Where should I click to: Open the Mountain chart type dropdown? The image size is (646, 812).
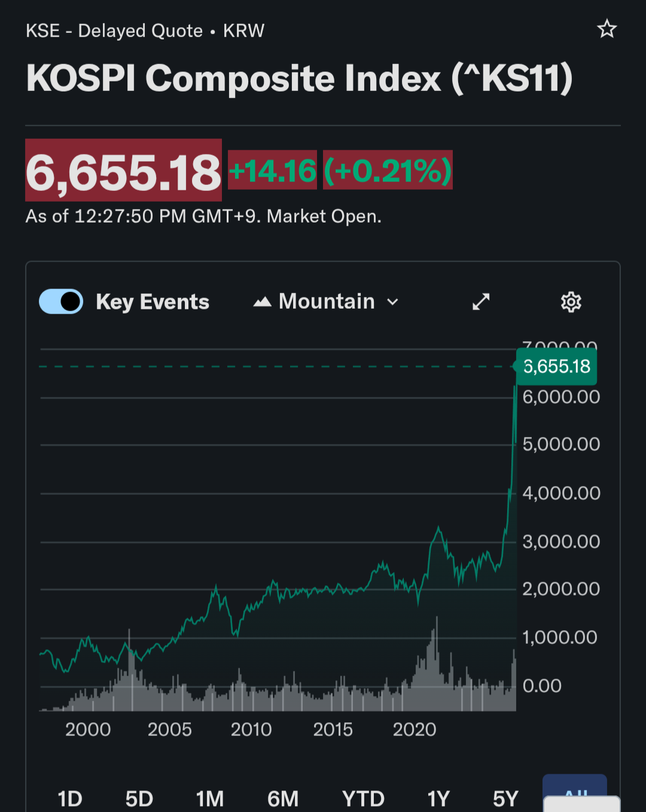326,302
